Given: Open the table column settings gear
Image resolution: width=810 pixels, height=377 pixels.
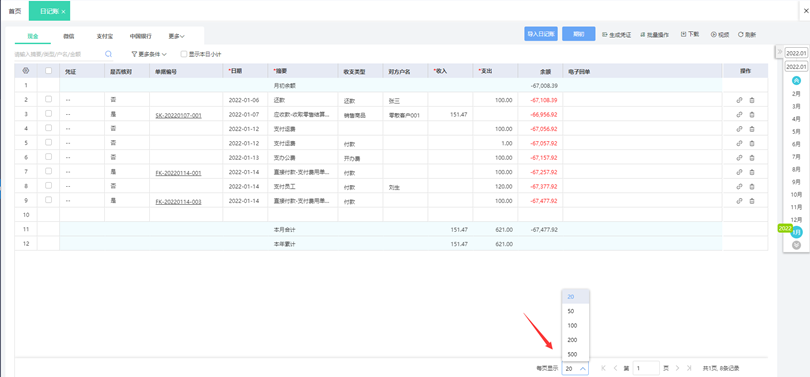Looking at the screenshot, I should [x=26, y=71].
